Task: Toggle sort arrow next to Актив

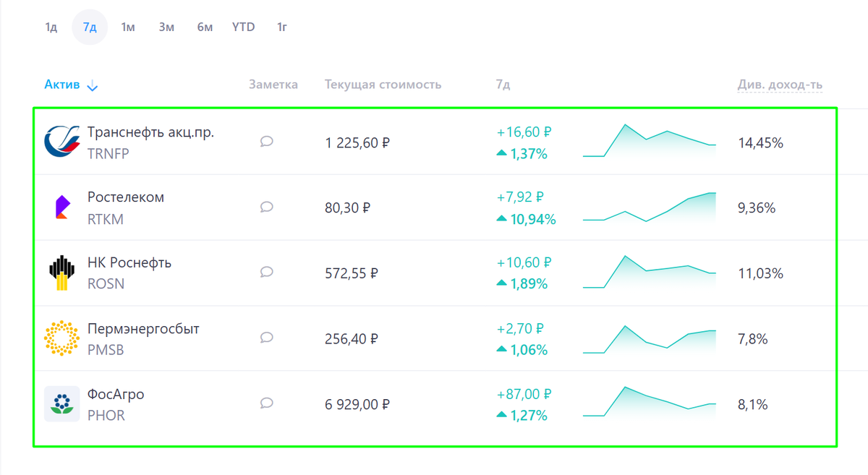Action: click(92, 86)
